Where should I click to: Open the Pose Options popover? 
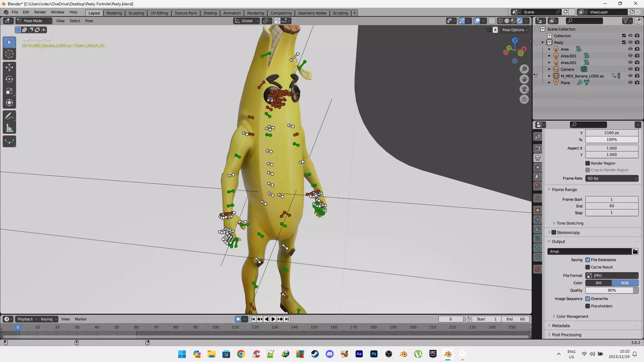[515, 30]
